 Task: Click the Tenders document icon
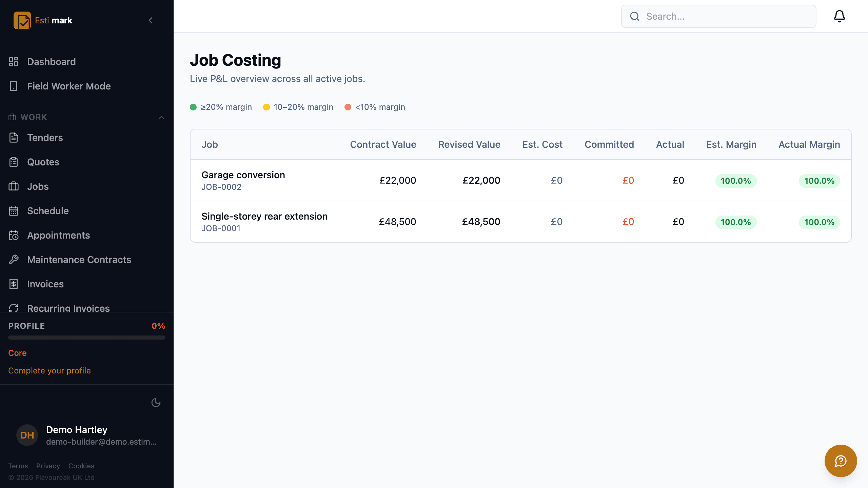(14, 138)
